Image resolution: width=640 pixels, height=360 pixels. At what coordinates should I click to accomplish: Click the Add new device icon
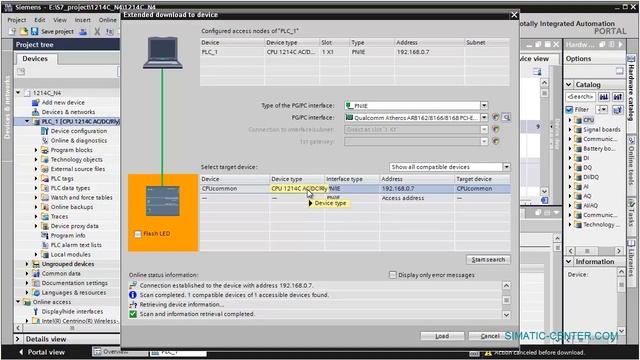36,102
